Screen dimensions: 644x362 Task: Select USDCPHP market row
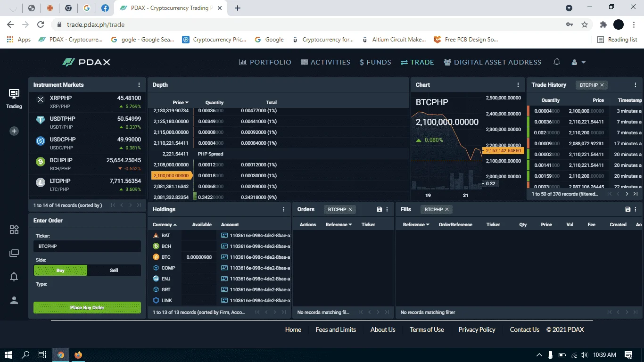pos(87,143)
